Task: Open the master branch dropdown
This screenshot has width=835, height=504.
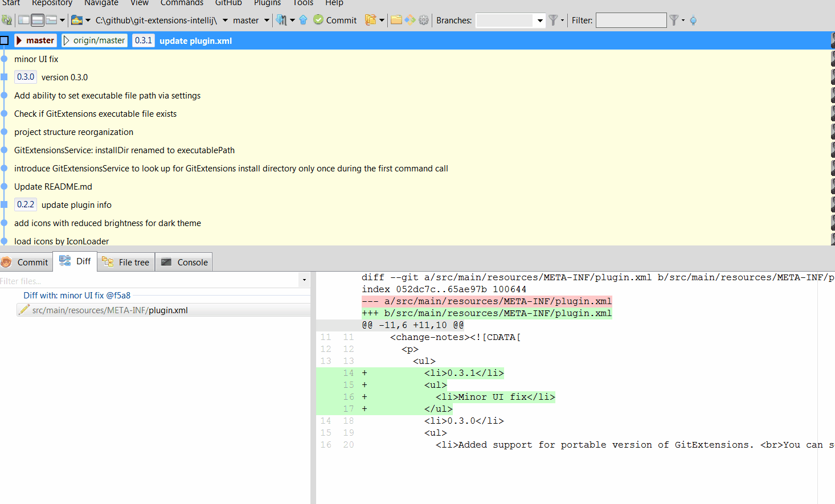Action: (x=267, y=20)
